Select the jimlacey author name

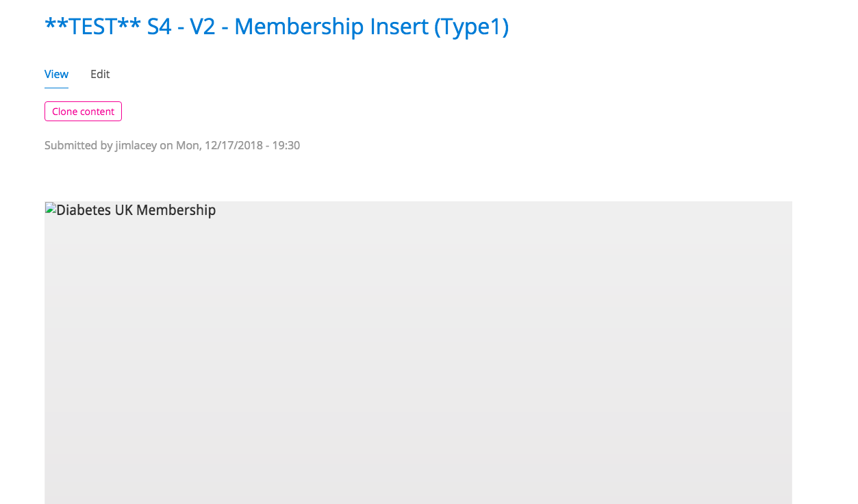coord(136,145)
